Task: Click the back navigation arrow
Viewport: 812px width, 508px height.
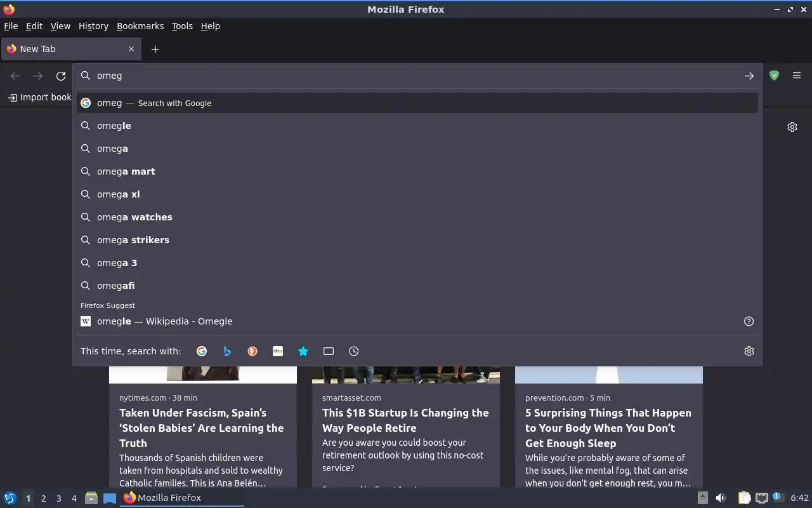Action: tap(15, 76)
